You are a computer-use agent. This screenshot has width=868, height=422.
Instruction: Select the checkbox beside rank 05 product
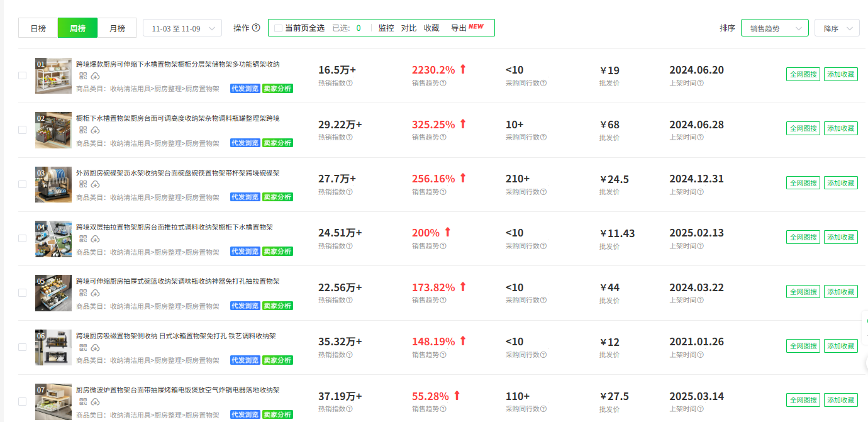pyautogui.click(x=22, y=292)
